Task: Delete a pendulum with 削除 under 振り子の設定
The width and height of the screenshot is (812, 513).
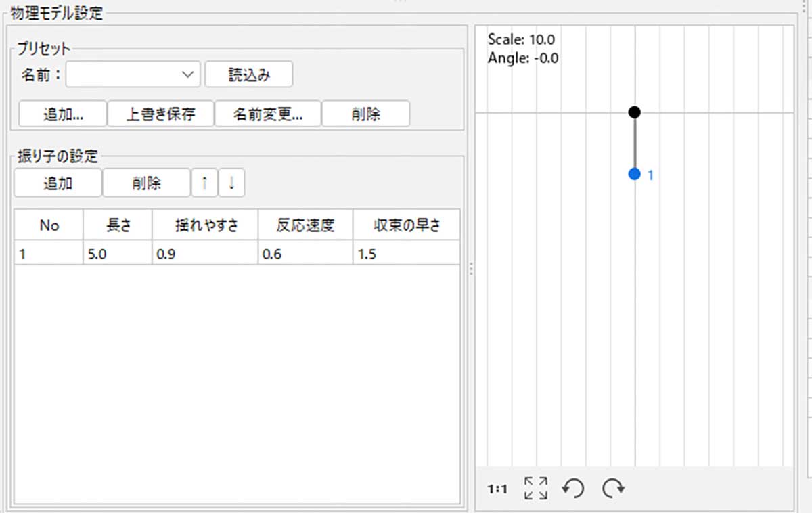Action: click(x=146, y=183)
